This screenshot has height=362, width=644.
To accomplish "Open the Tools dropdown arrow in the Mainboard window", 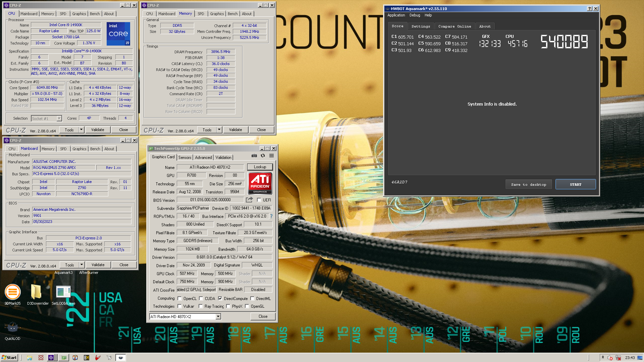I will [82, 265].
